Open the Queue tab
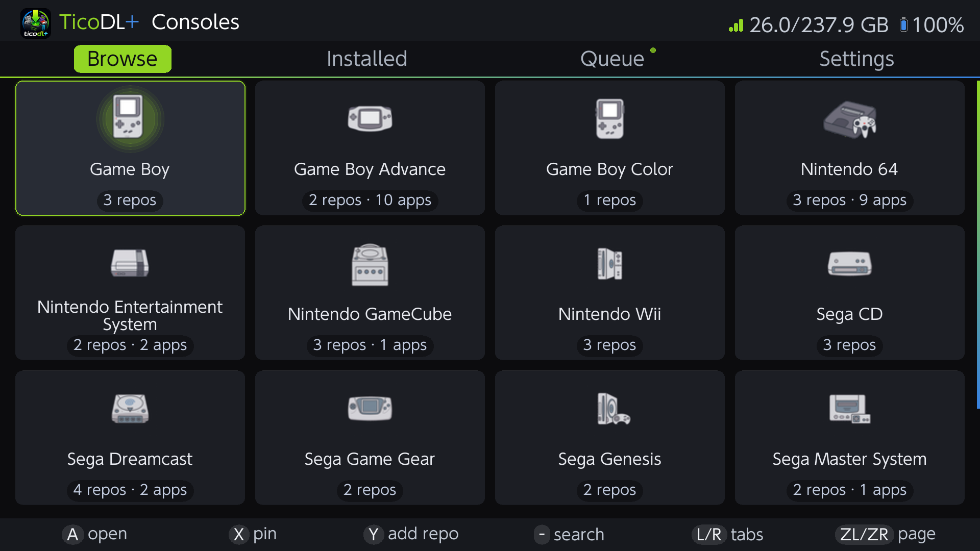This screenshot has width=980, height=551. click(x=612, y=59)
